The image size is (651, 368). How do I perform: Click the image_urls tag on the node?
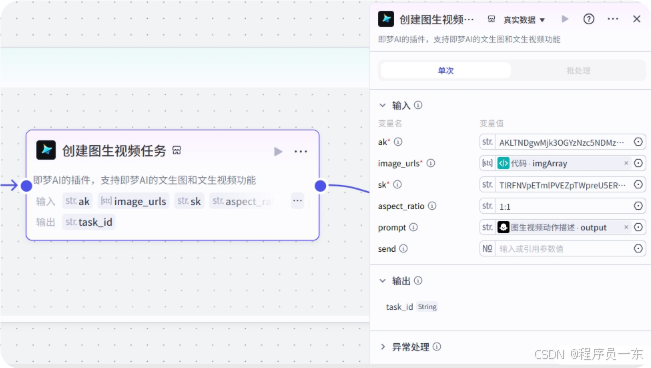[x=134, y=201]
